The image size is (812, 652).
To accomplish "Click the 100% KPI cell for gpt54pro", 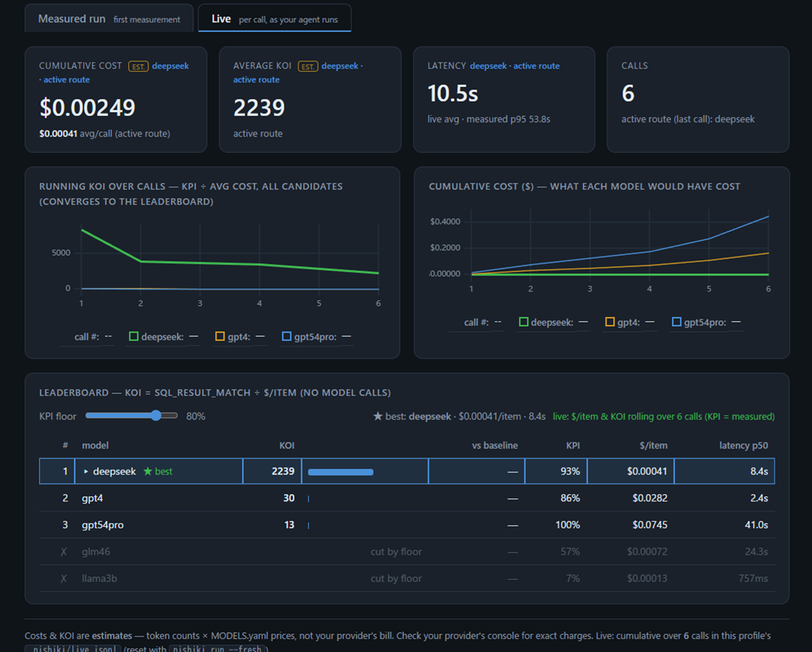I will pyautogui.click(x=568, y=524).
